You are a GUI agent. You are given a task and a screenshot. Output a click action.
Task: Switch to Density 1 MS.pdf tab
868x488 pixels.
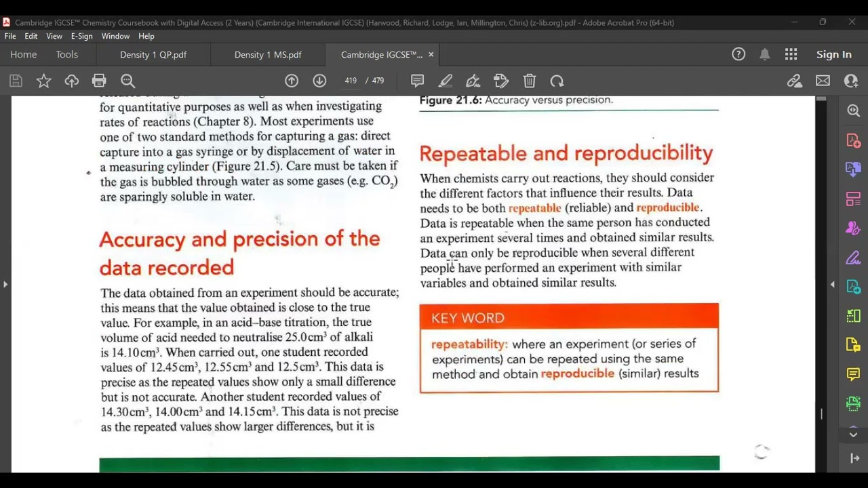268,55
